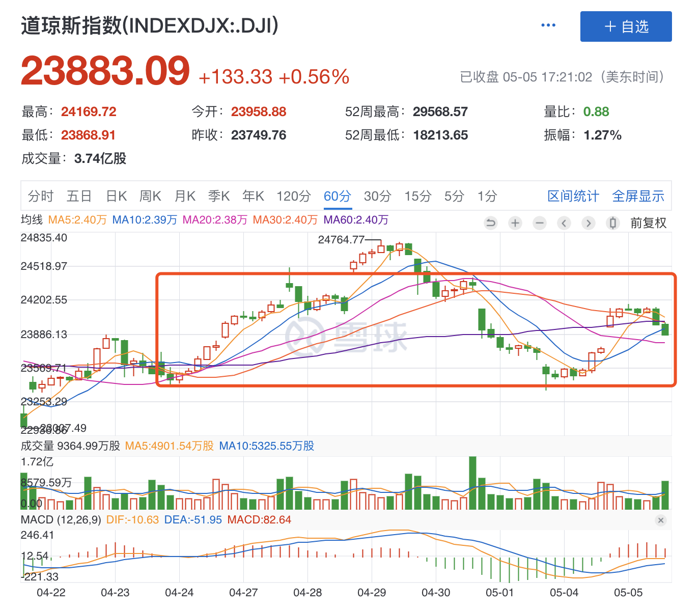Click the 05-01 date axis label
700x610 pixels.
click(500, 593)
